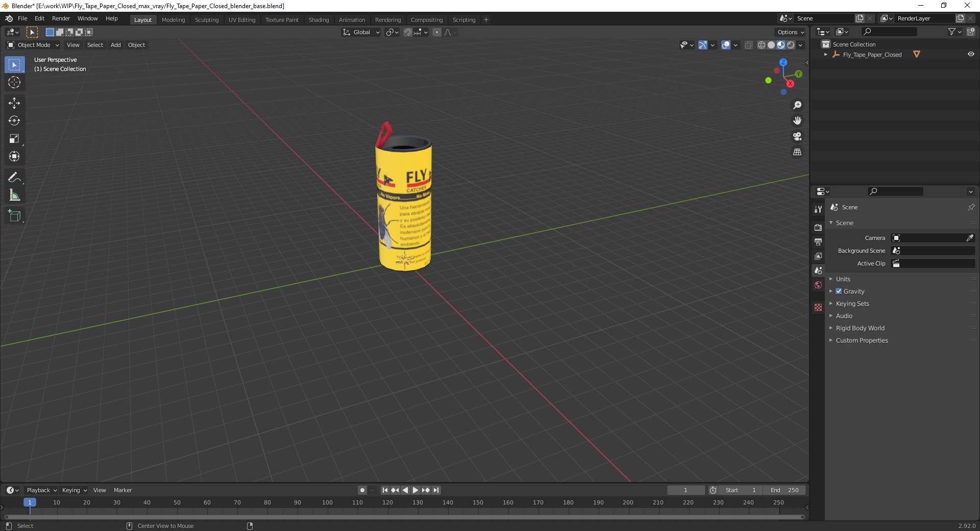Activate the Move tool
The width and height of the screenshot is (980, 531).
click(x=14, y=103)
